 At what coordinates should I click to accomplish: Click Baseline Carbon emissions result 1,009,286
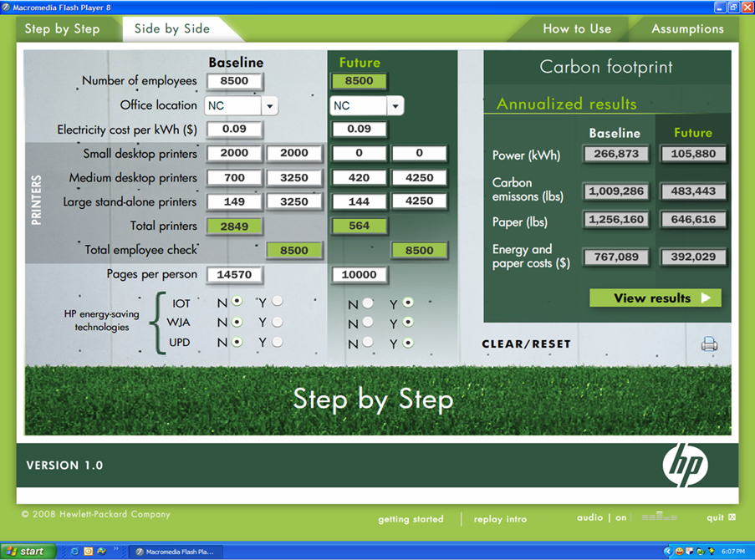(x=616, y=191)
